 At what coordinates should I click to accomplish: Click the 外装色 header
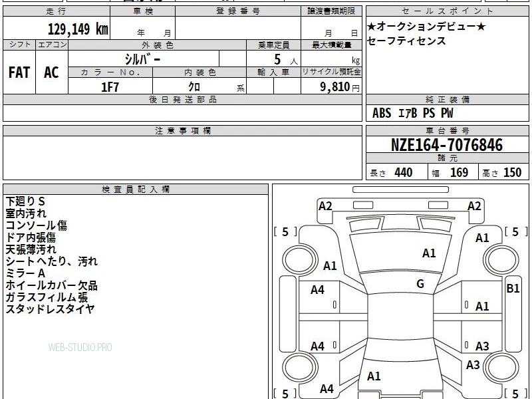(x=158, y=45)
